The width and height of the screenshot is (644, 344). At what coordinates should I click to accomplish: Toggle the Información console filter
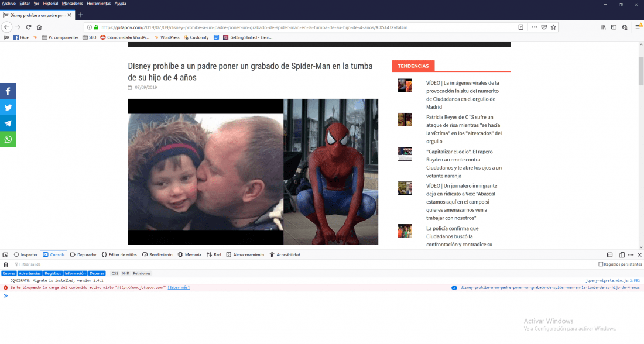tap(75, 273)
